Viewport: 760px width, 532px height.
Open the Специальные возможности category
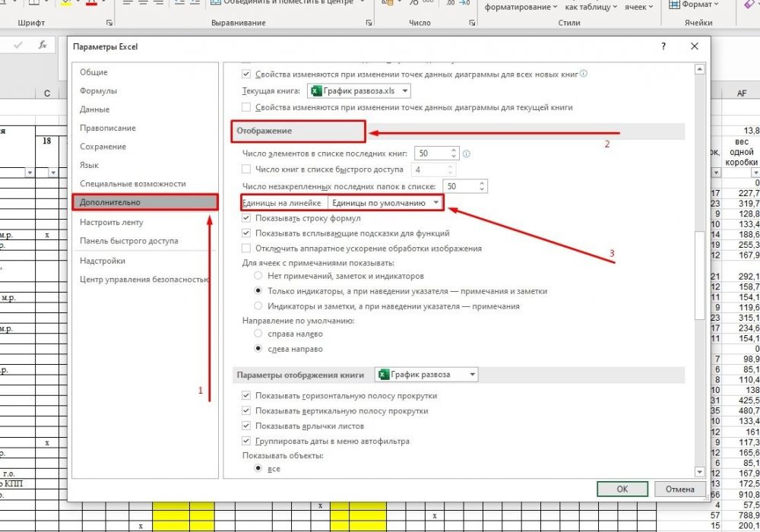[144, 184]
